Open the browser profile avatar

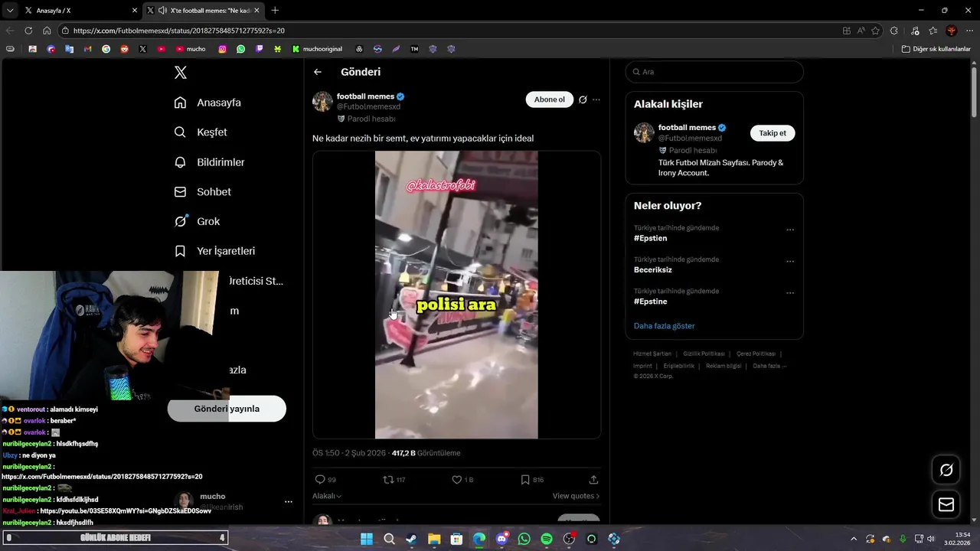[x=952, y=31]
